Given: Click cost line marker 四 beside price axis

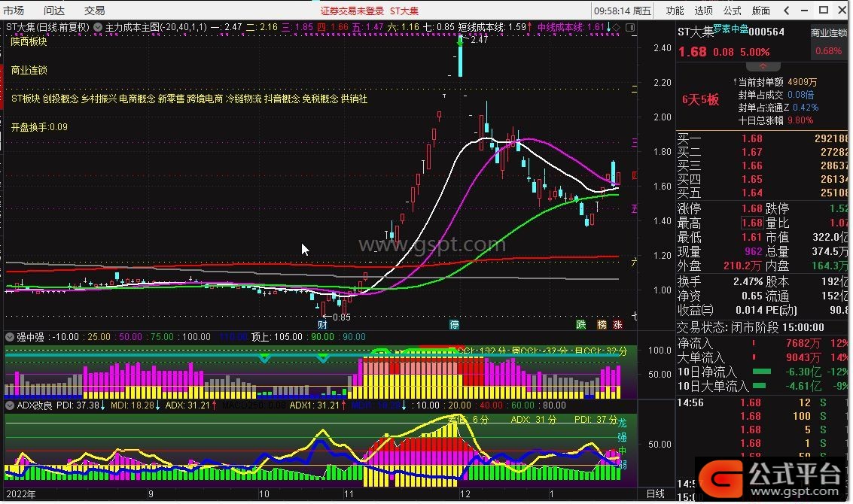Looking at the screenshot, I should tap(634, 175).
